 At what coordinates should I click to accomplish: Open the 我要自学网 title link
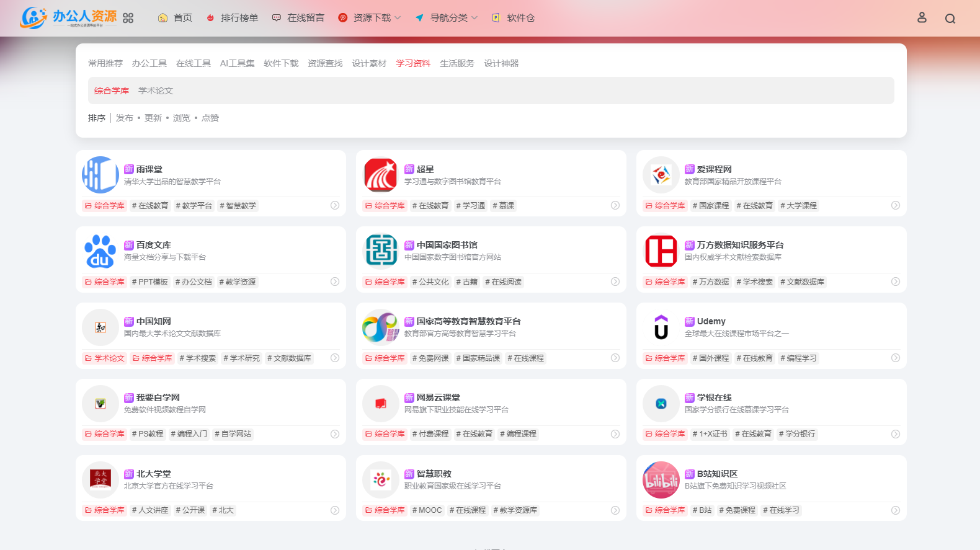coord(158,397)
